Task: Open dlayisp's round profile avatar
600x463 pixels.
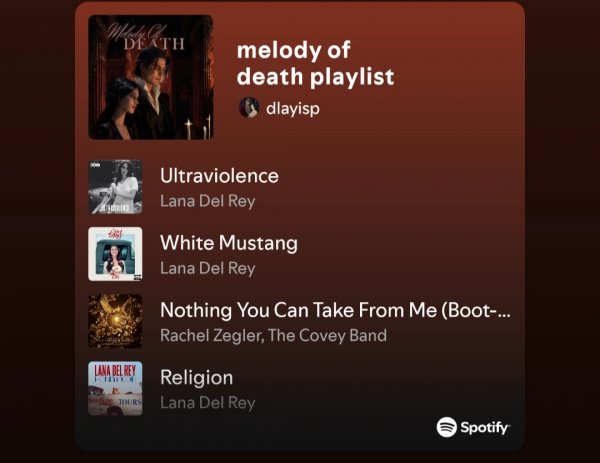Action: pos(249,107)
